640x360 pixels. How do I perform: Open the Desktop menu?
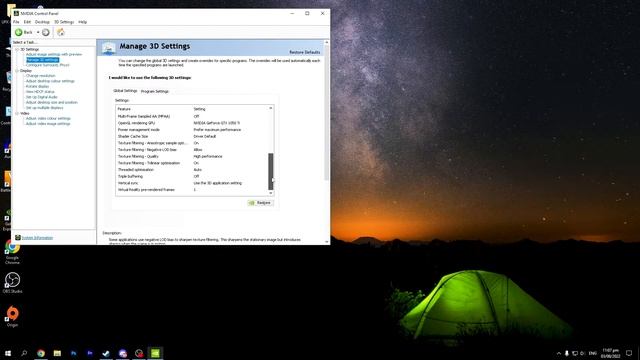point(42,22)
